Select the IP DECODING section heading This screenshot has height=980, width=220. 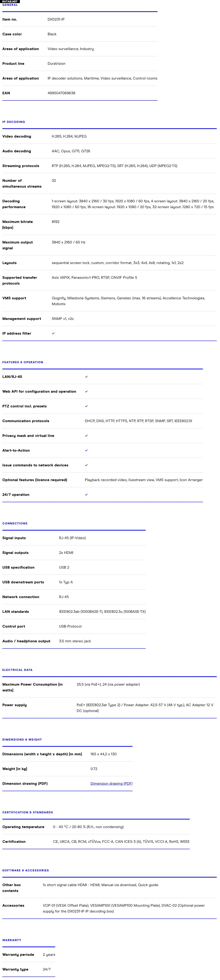click(x=14, y=122)
